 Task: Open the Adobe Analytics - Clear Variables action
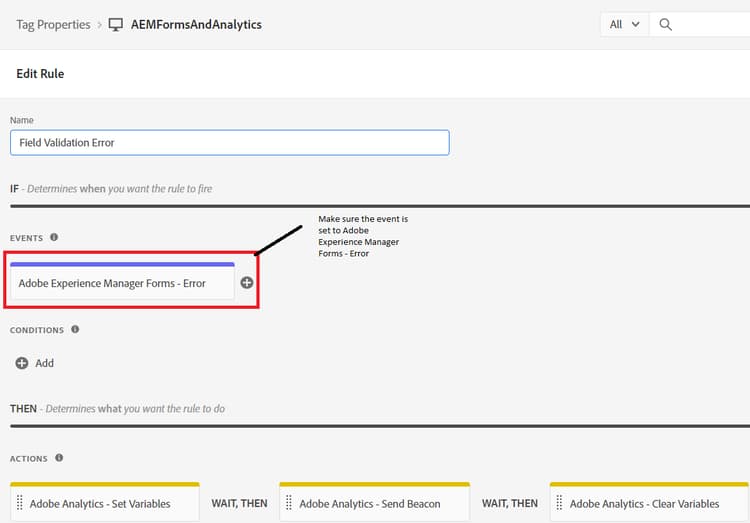(650, 502)
